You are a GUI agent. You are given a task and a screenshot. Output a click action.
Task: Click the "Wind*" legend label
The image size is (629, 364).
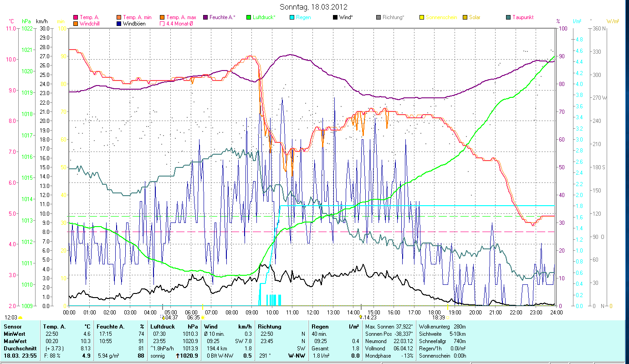pyautogui.click(x=347, y=17)
